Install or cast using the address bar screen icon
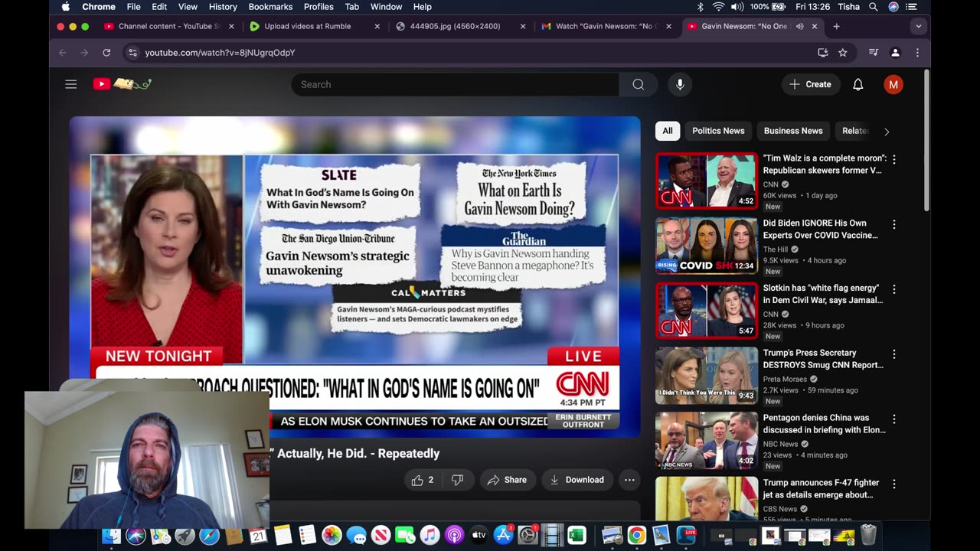 pyautogui.click(x=823, y=53)
